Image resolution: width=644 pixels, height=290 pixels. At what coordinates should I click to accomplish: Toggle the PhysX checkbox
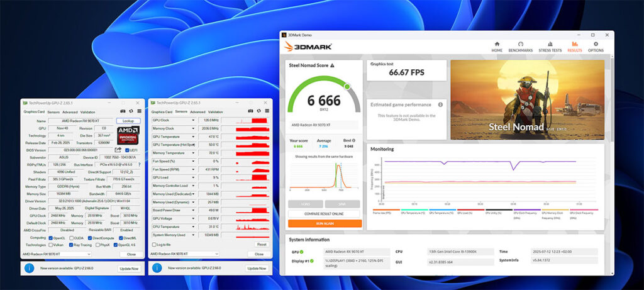[97, 245]
